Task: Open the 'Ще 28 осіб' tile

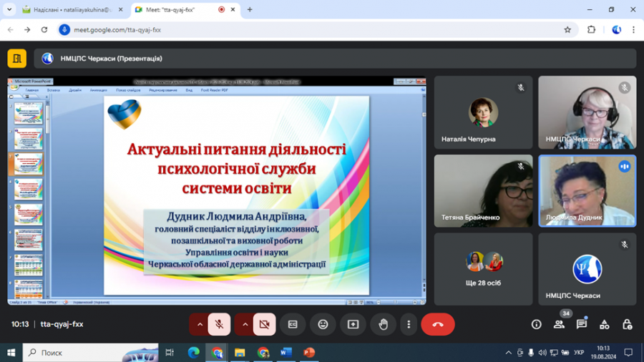Action: tap(483, 269)
